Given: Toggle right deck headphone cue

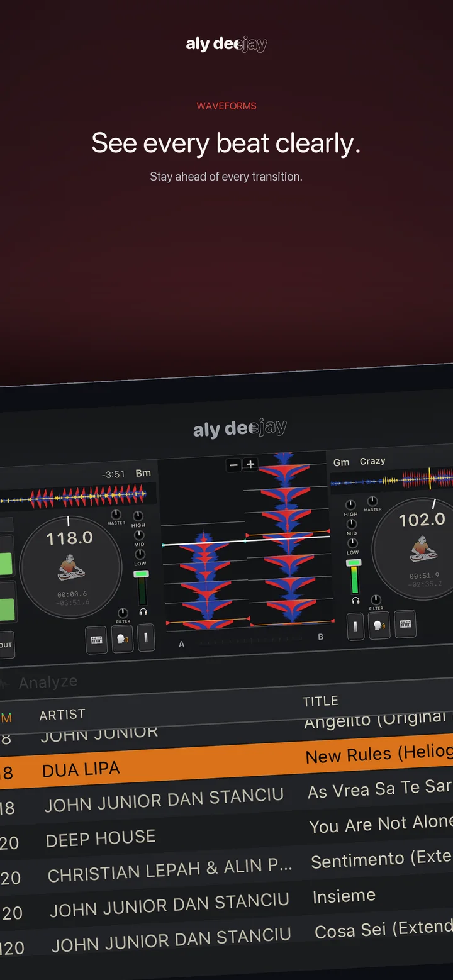Looking at the screenshot, I should 355,601.
